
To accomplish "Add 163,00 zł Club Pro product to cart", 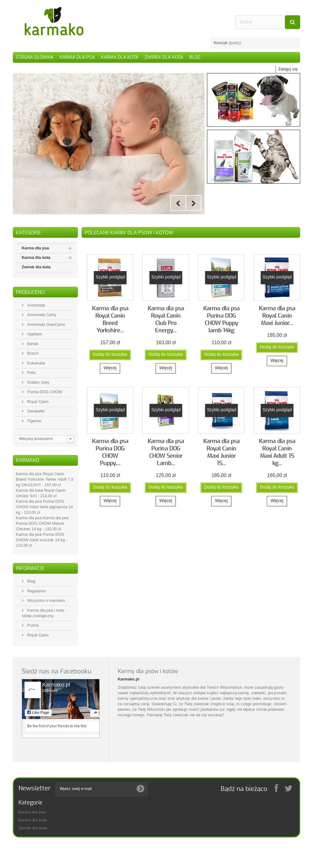I will point(165,354).
